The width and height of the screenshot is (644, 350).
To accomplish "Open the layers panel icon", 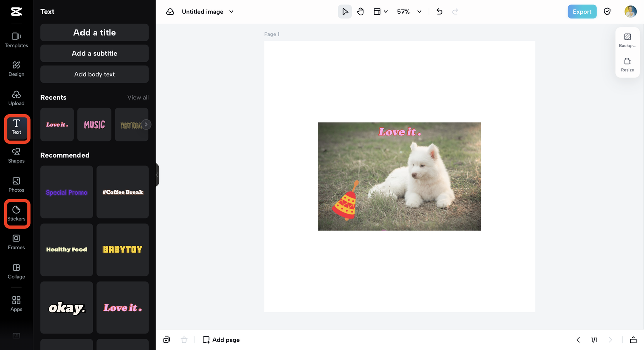I will [633, 340].
